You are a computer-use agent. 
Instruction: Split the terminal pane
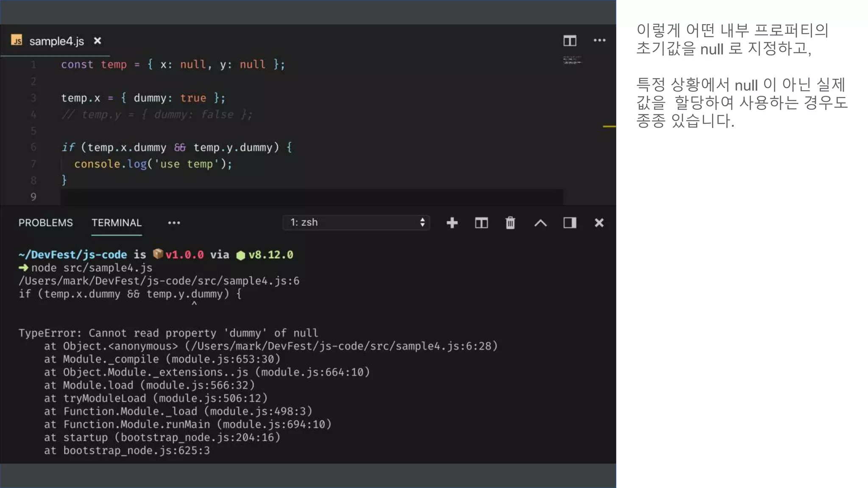481,223
